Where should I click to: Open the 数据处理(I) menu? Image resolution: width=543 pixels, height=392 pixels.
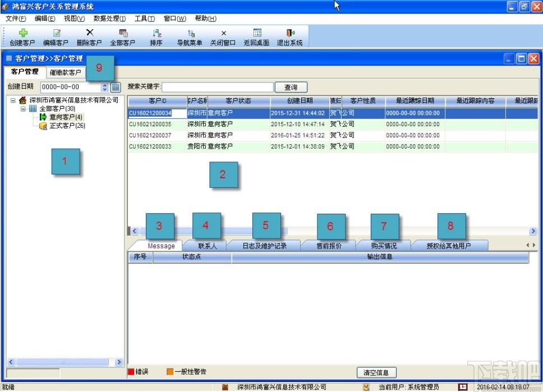tap(110, 19)
